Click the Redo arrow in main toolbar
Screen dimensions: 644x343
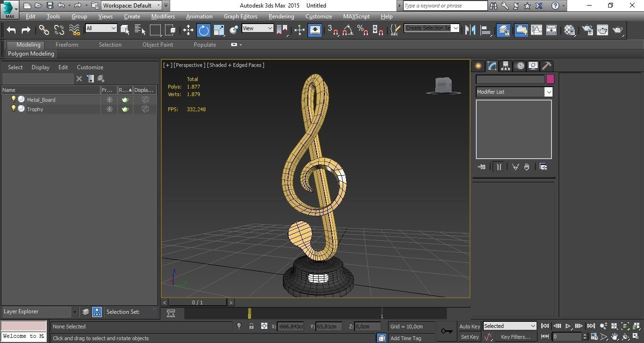click(x=26, y=30)
